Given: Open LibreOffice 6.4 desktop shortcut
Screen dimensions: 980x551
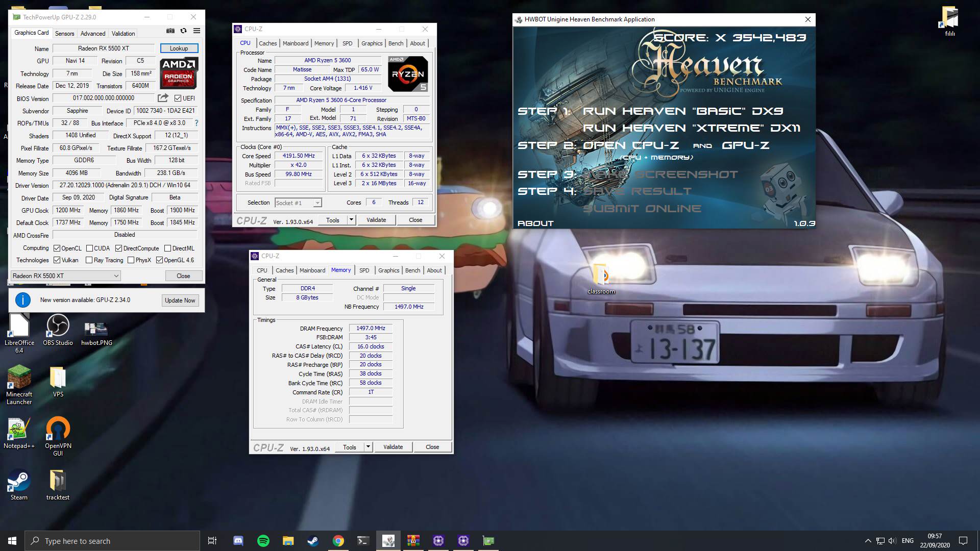Looking at the screenshot, I should point(19,334).
